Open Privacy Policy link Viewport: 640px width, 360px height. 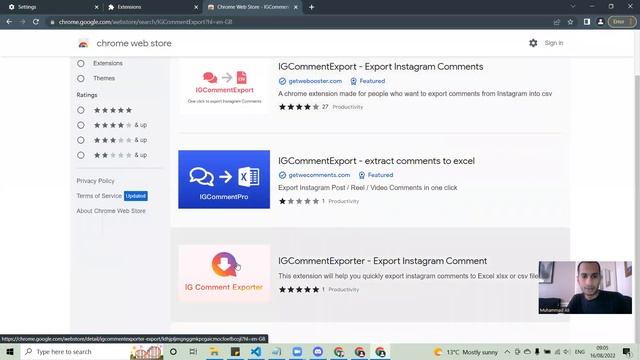(x=95, y=181)
